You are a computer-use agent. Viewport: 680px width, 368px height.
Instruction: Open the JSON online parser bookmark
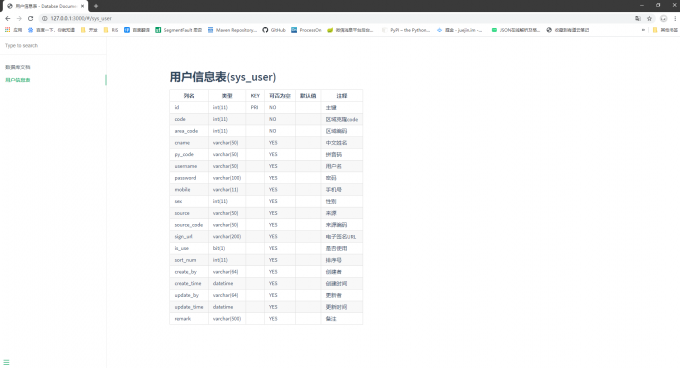[516, 30]
